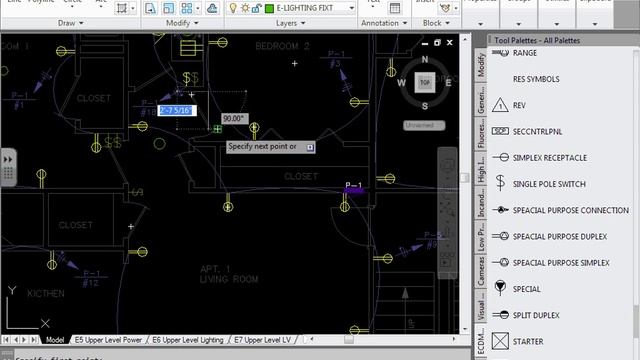Image resolution: width=640 pixels, height=360 pixels.
Task: Open the E7 Upper Level LV layout
Action: pos(262,340)
